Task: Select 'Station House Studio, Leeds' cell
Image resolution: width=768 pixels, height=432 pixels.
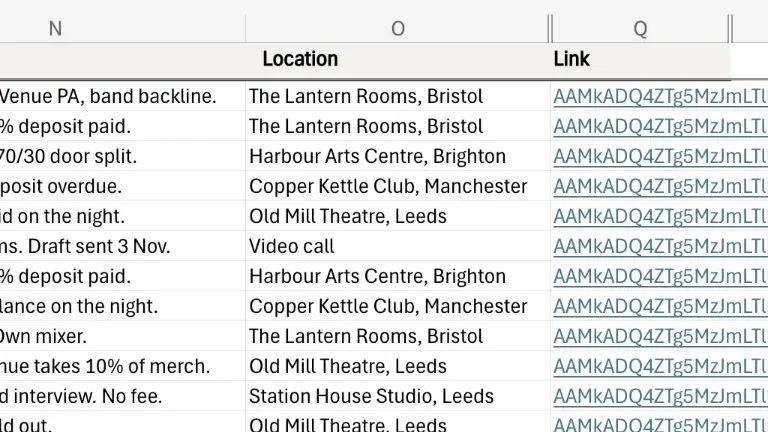Action: pos(398,396)
